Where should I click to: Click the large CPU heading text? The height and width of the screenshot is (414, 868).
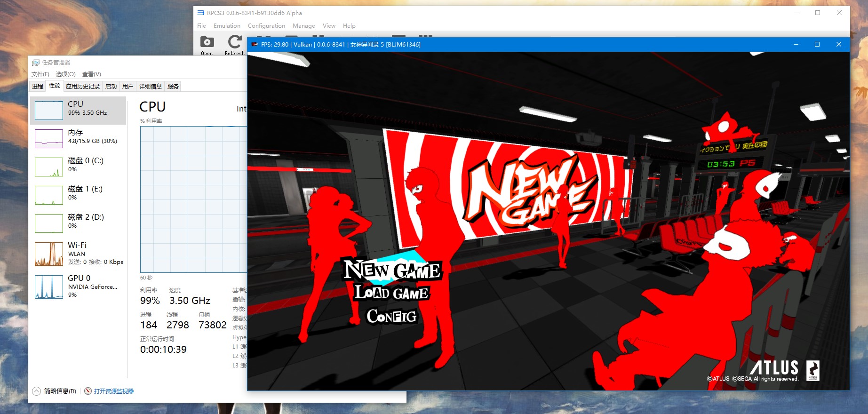152,107
